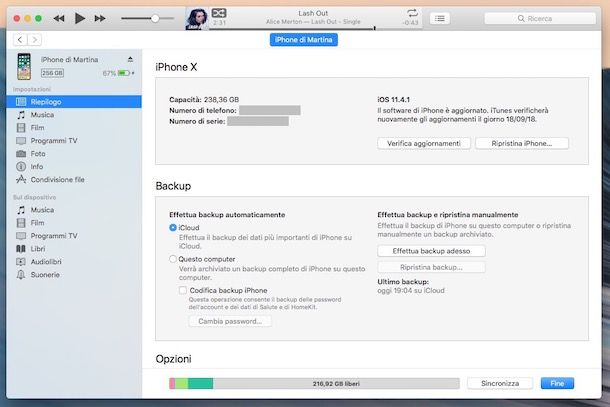
Task: Eject iPhone di Martina with eject icon
Action: click(x=130, y=60)
